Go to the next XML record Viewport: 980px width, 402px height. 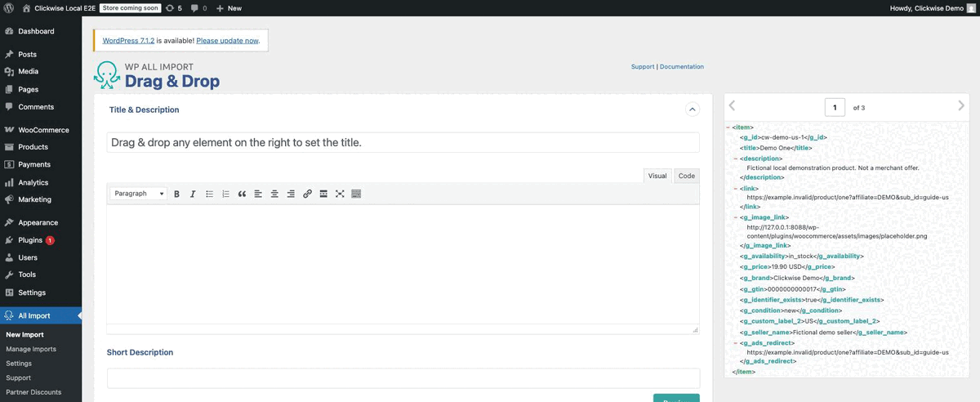click(961, 105)
